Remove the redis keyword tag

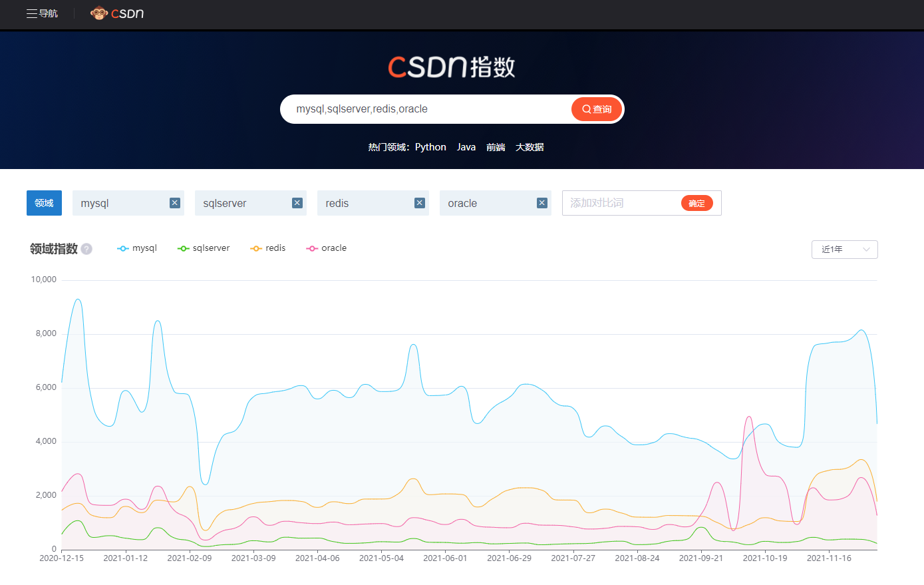pos(420,203)
